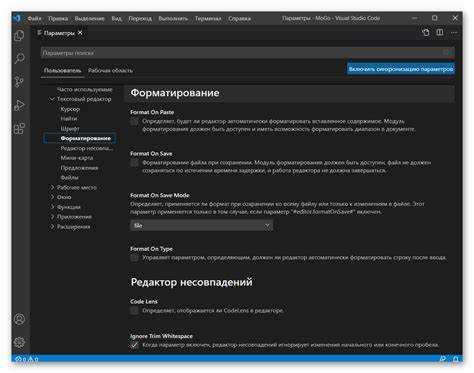Toggle the Code Lens checkbox

[134, 311]
